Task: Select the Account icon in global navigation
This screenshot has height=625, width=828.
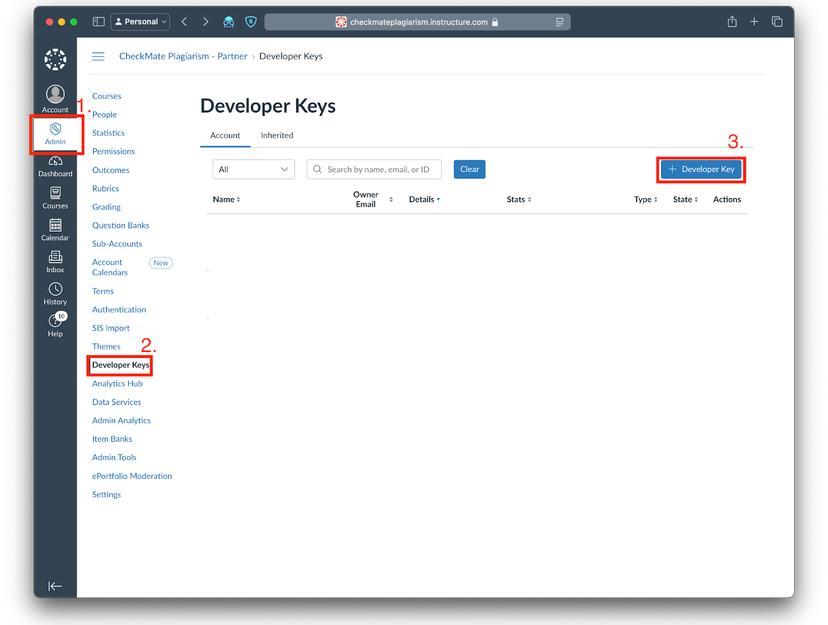Action: pos(55,95)
